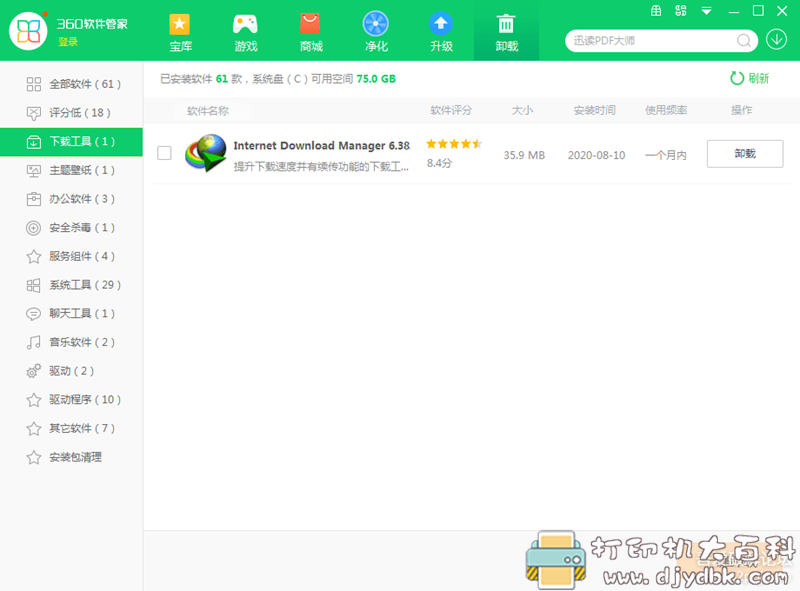The image size is (800, 591).
Task: Click the five-star rating of IDM
Action: tap(454, 144)
